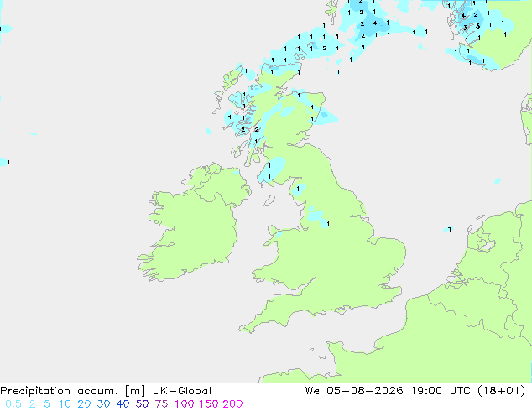Click the 'UK-Global' model name
Viewport: 532px width, 411px height.
coord(182,391)
